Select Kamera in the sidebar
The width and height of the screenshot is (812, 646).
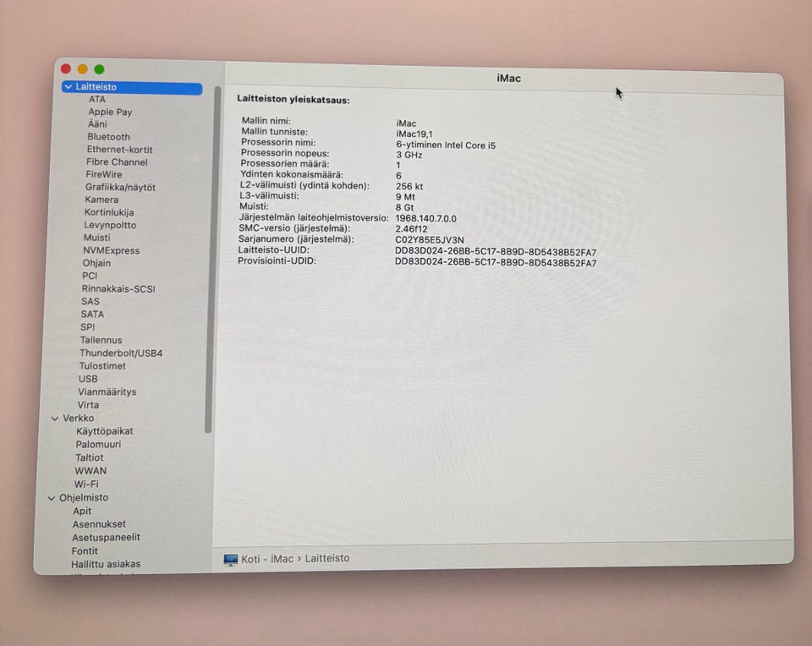click(101, 200)
